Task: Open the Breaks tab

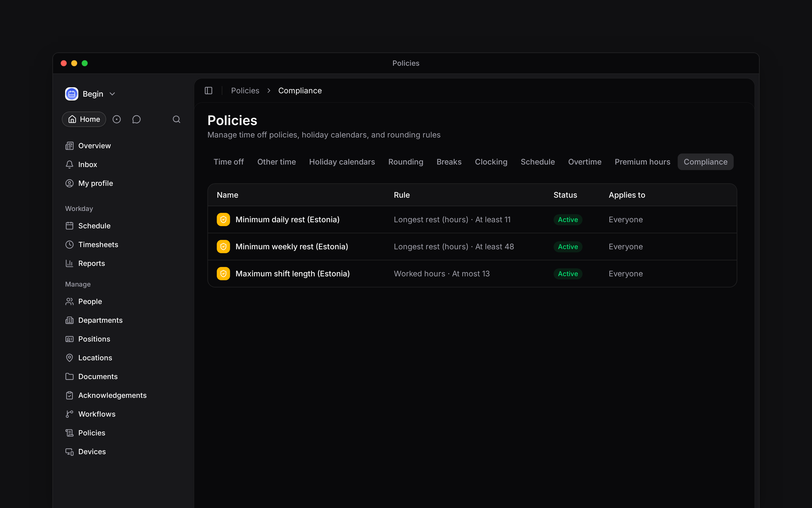Action: click(449, 162)
